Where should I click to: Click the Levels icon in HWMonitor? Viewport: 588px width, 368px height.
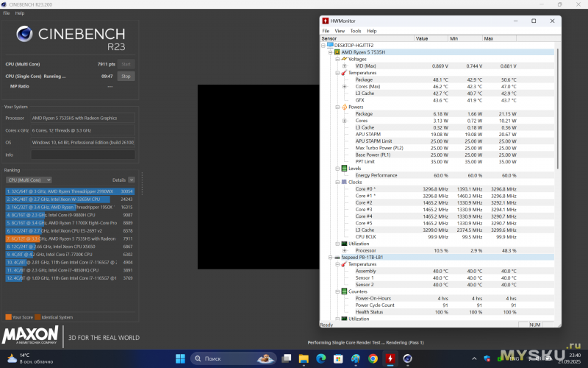pyautogui.click(x=344, y=169)
